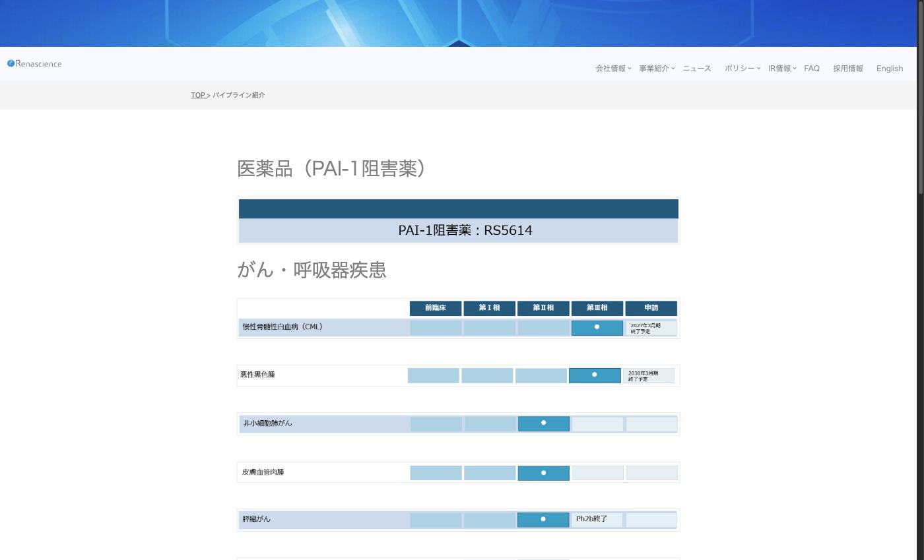Click the 悪性黒色腫 row label

click(257, 375)
